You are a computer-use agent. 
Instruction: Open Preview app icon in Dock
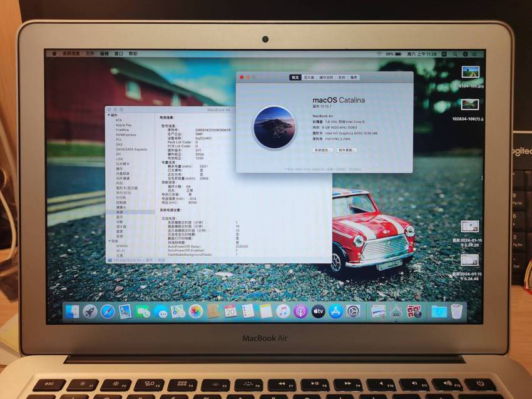[378, 311]
